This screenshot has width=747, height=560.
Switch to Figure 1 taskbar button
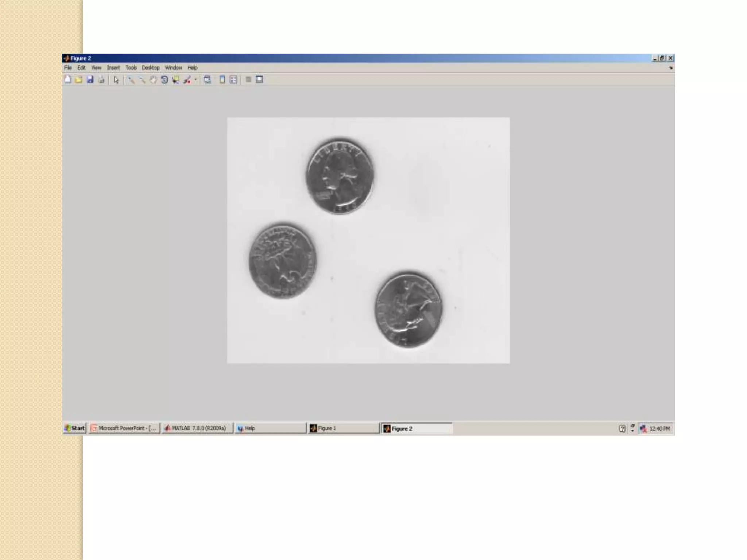tap(343, 428)
